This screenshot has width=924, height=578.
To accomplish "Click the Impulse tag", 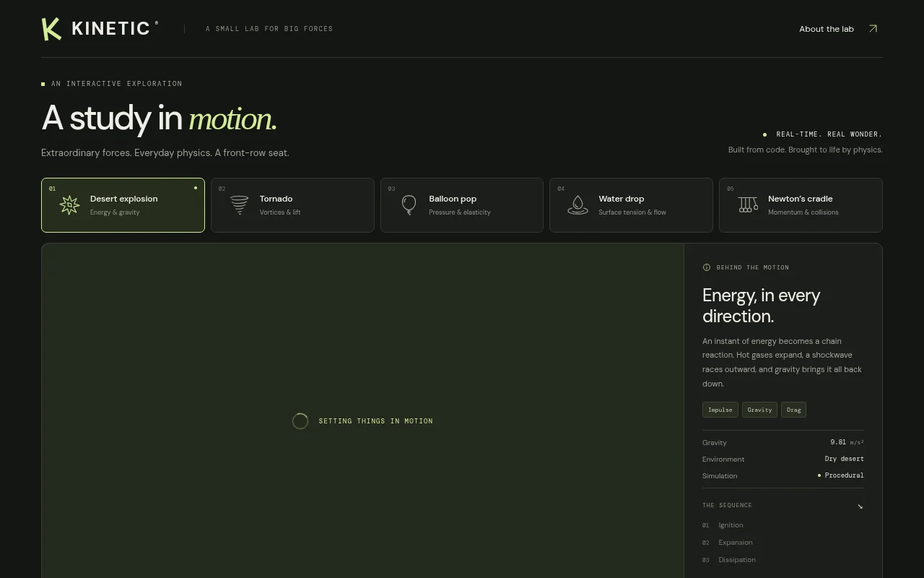I will 720,410.
